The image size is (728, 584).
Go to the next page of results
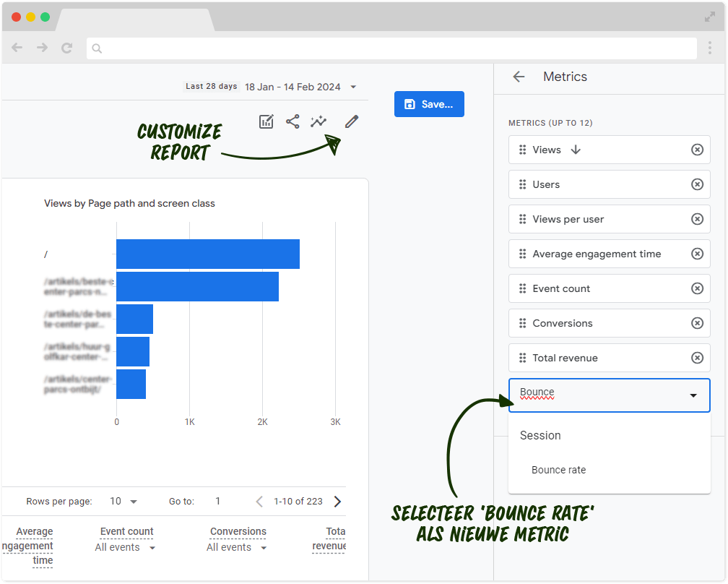point(337,502)
